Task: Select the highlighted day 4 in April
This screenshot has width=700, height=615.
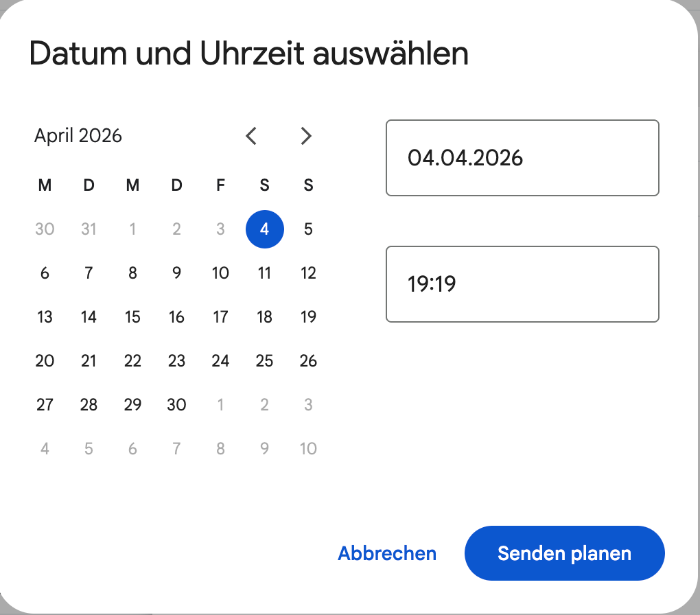Action: click(x=264, y=229)
